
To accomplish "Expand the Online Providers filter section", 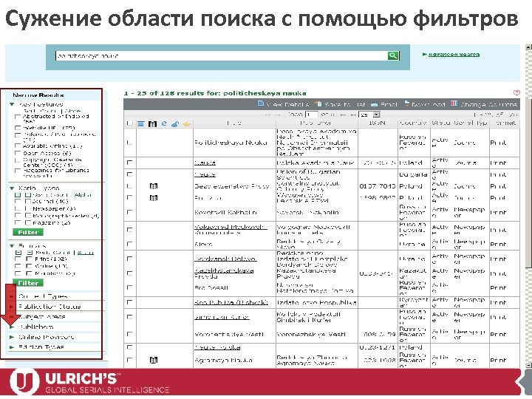I will [12, 337].
